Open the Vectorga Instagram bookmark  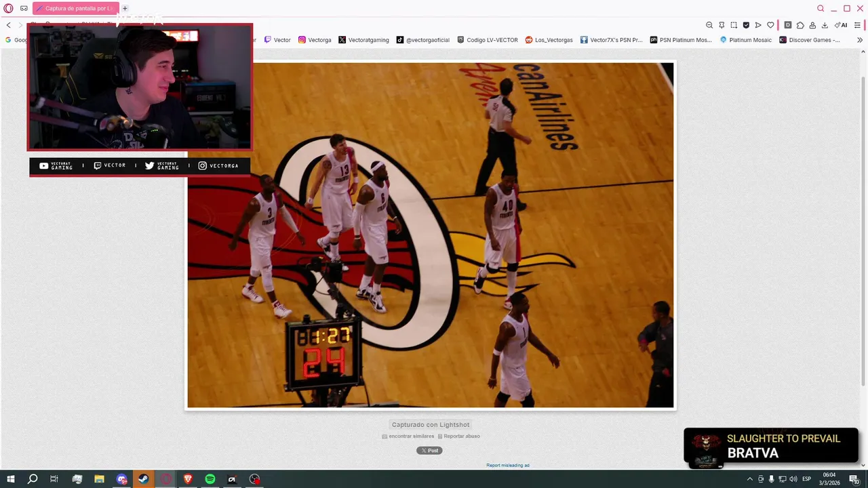coord(315,40)
